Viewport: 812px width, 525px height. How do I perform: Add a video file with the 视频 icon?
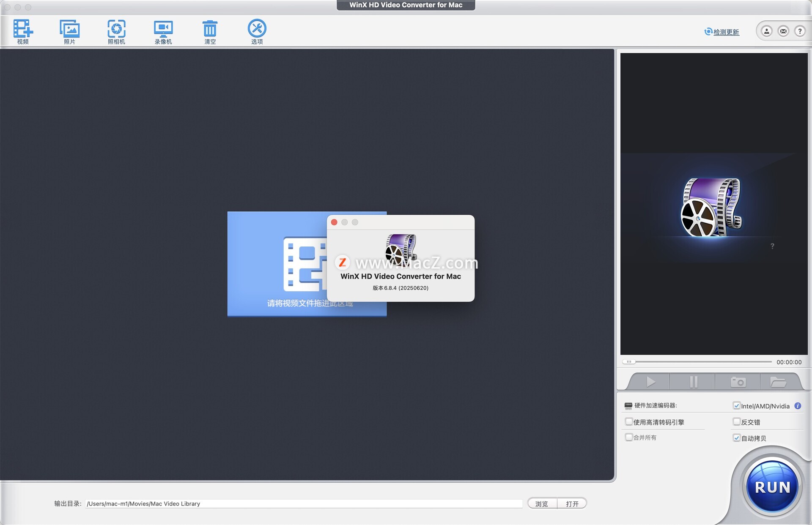pyautogui.click(x=23, y=32)
